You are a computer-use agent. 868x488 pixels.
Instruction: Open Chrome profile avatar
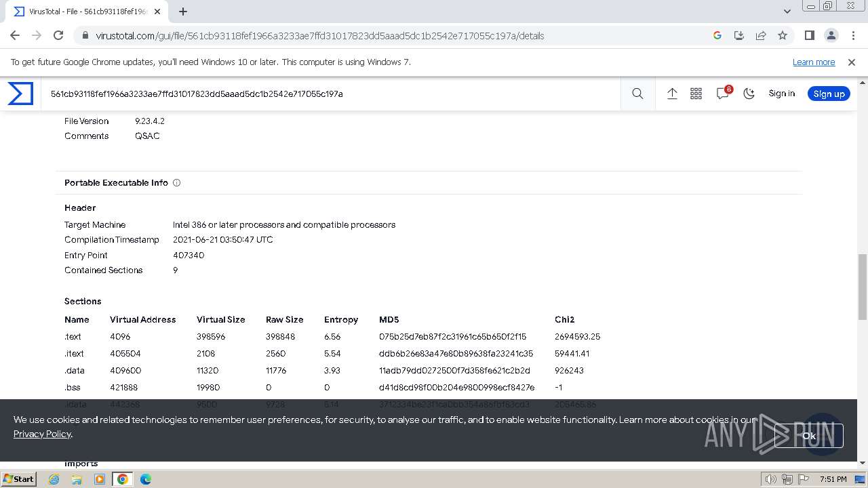click(x=831, y=35)
